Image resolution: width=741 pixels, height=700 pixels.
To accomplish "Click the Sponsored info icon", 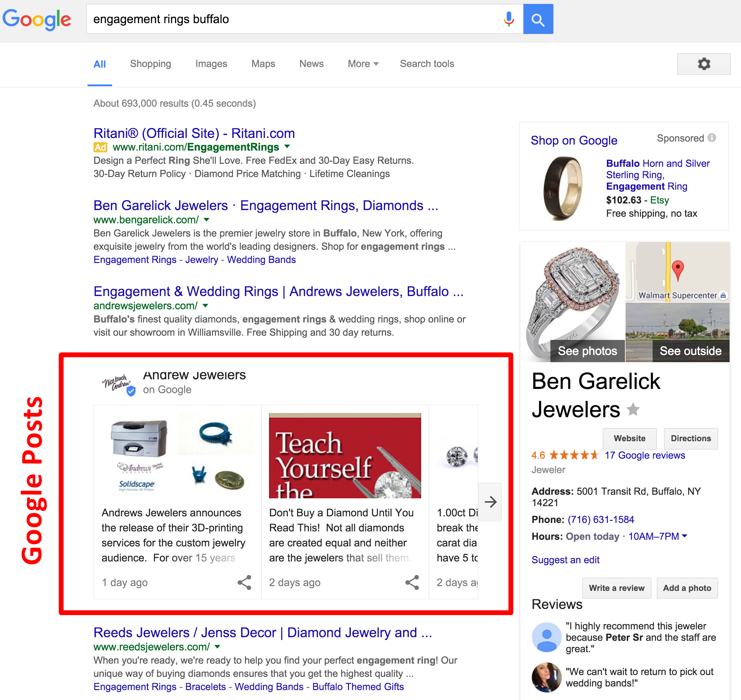I will [x=712, y=138].
